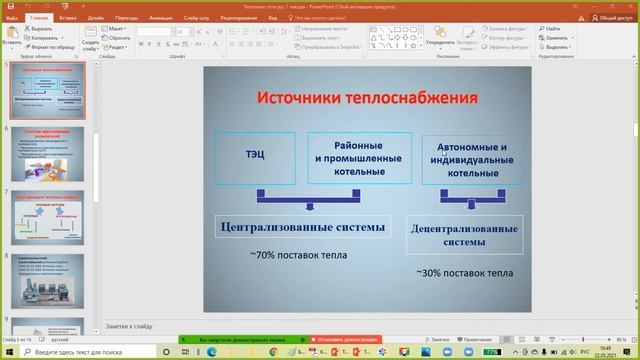Click the taskbar search box
The height and width of the screenshot is (360, 640).
point(88,352)
